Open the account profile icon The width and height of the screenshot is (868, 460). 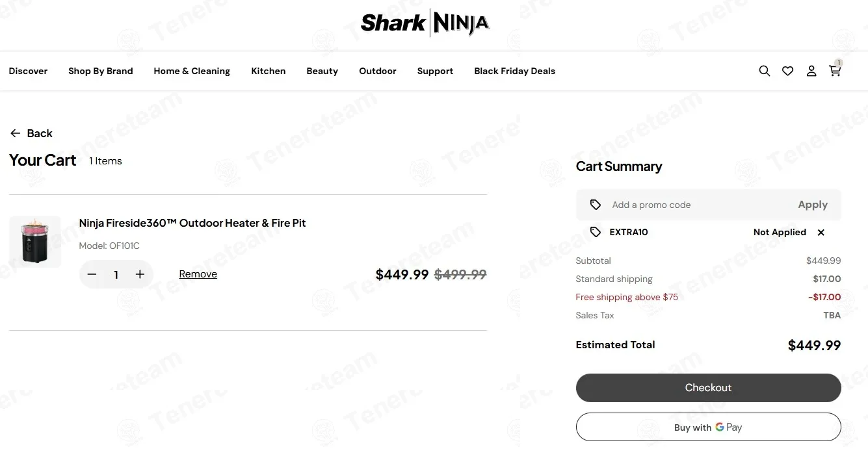click(811, 71)
